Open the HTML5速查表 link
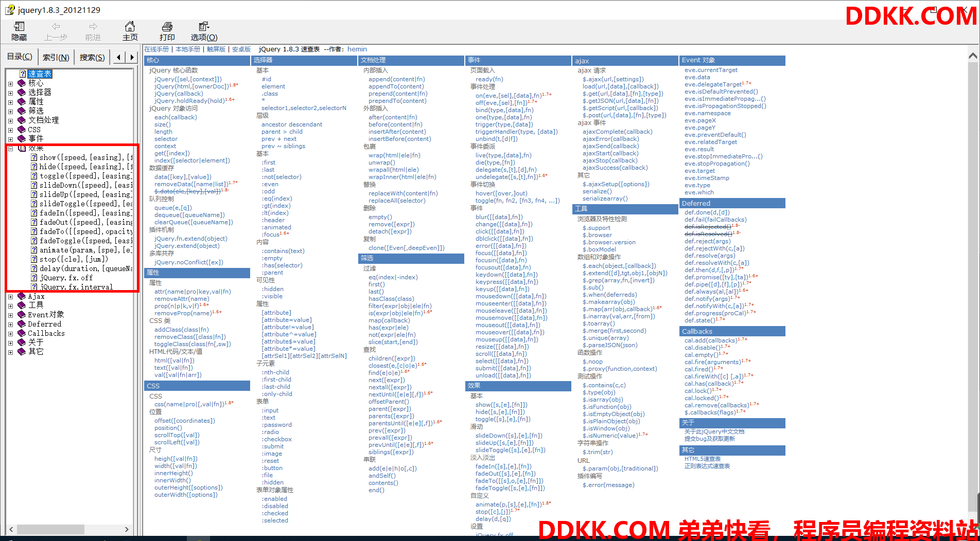 703,459
